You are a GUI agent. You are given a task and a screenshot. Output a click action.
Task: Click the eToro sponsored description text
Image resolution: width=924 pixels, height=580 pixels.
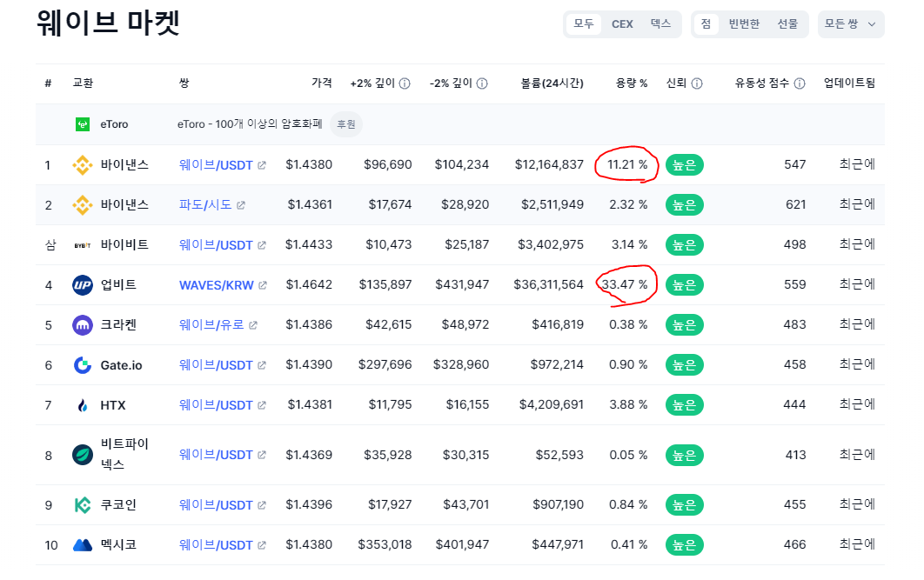pos(250,124)
